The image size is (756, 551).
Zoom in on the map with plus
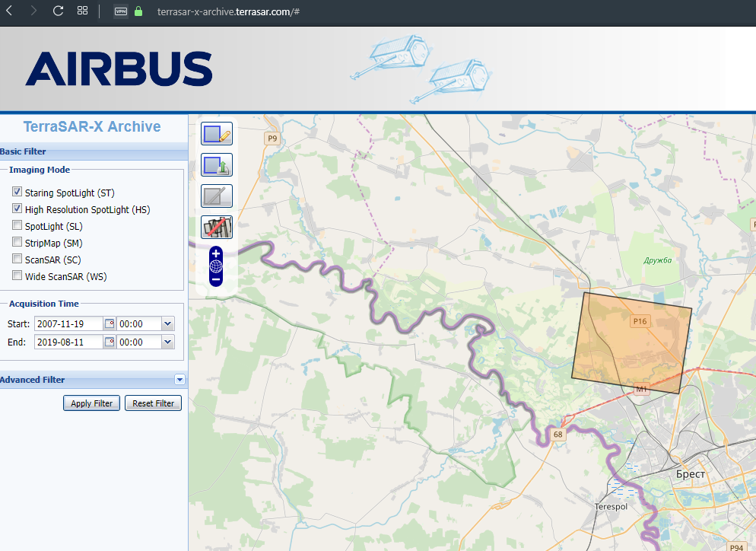(216, 253)
